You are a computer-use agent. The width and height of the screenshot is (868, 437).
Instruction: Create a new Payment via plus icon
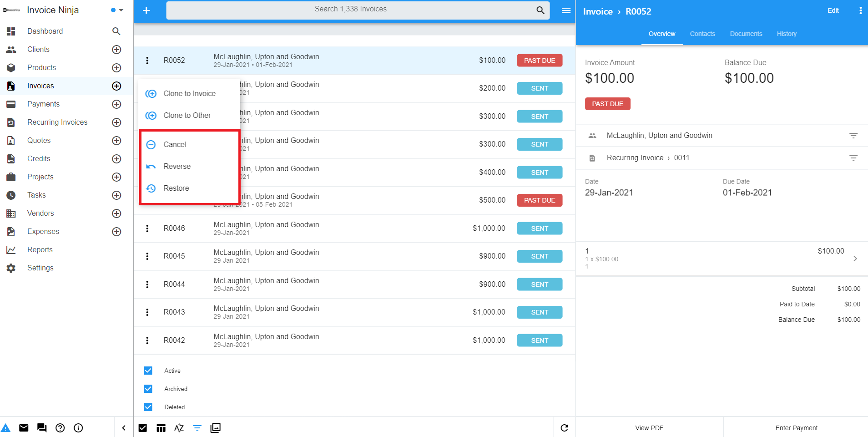coord(116,104)
